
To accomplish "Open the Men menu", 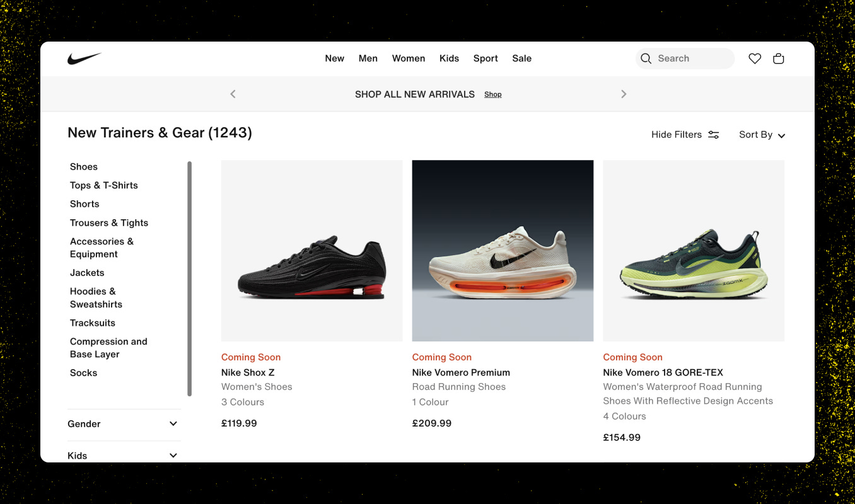I will pos(368,59).
